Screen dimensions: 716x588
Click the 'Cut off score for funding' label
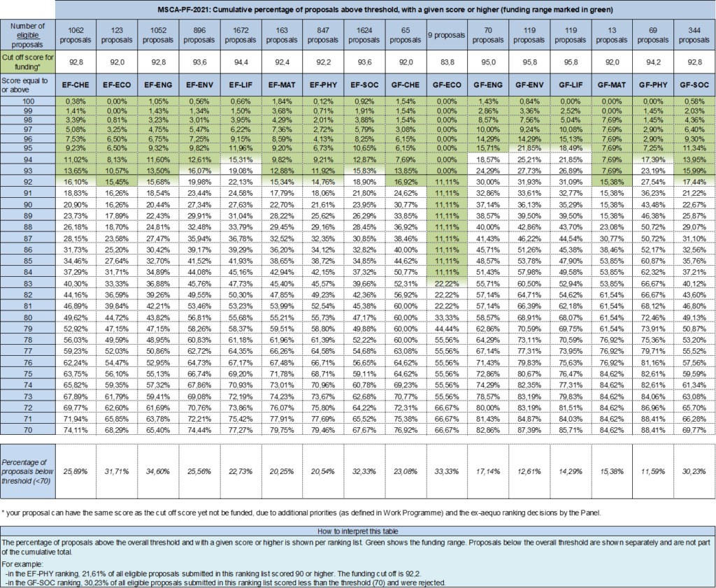tap(27, 61)
